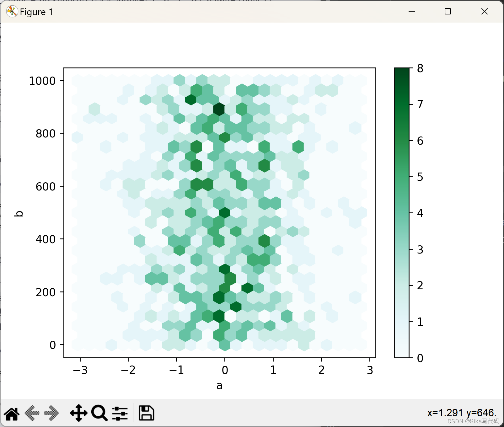Click the x-axis label 'a'

(x=219, y=386)
